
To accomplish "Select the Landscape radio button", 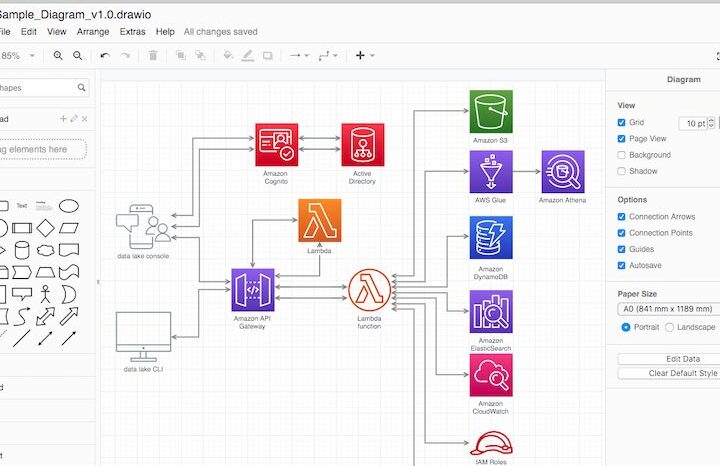I will click(669, 327).
